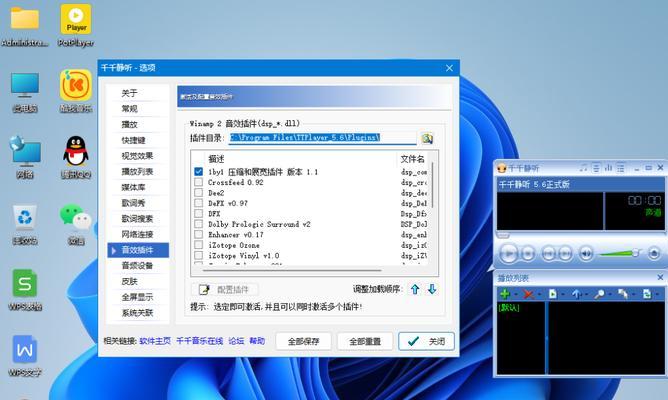Image resolution: width=668 pixels, height=400 pixels.
Task: Toggle equalizer via bars icon in player title bar
Action: click(608, 168)
